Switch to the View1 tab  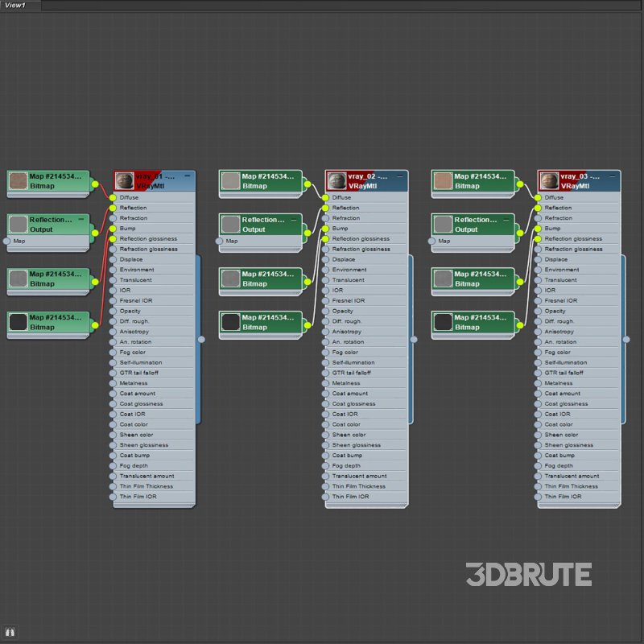point(16,5)
